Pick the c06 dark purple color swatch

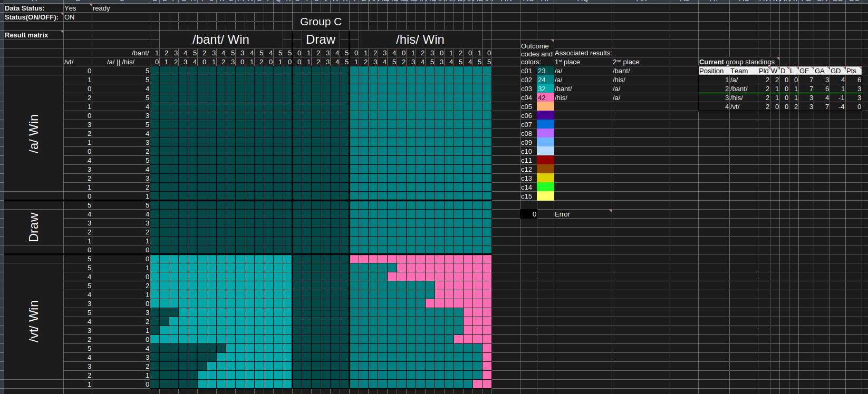click(545, 116)
